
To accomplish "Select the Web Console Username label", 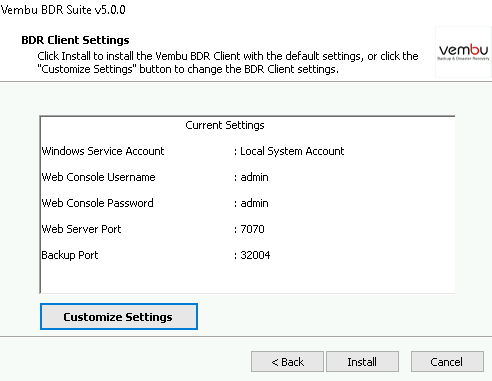I will (99, 177).
